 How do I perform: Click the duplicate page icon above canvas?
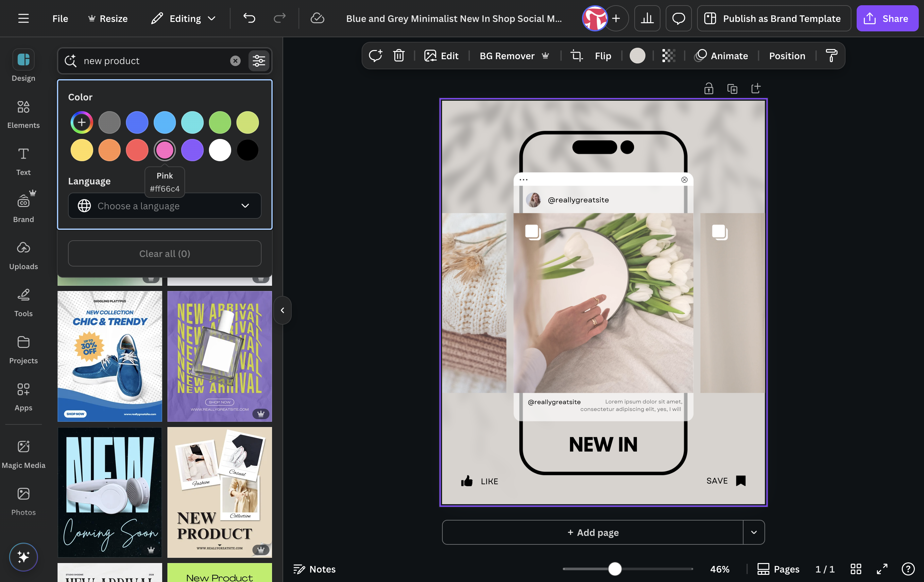coord(732,89)
